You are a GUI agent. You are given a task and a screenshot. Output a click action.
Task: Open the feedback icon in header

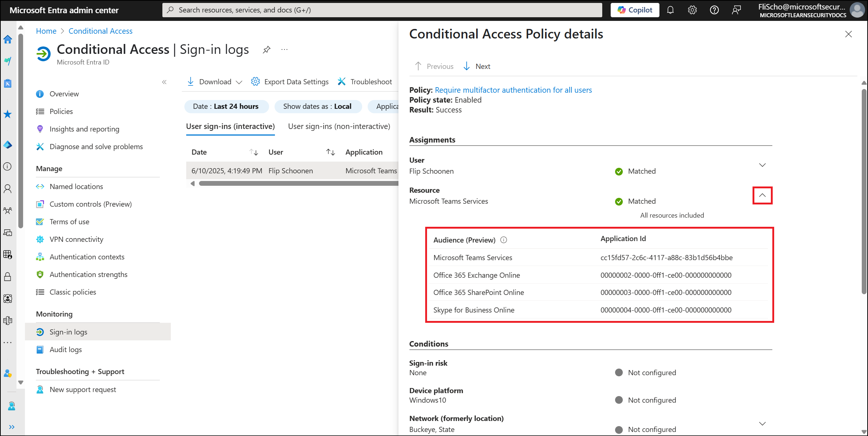736,10
